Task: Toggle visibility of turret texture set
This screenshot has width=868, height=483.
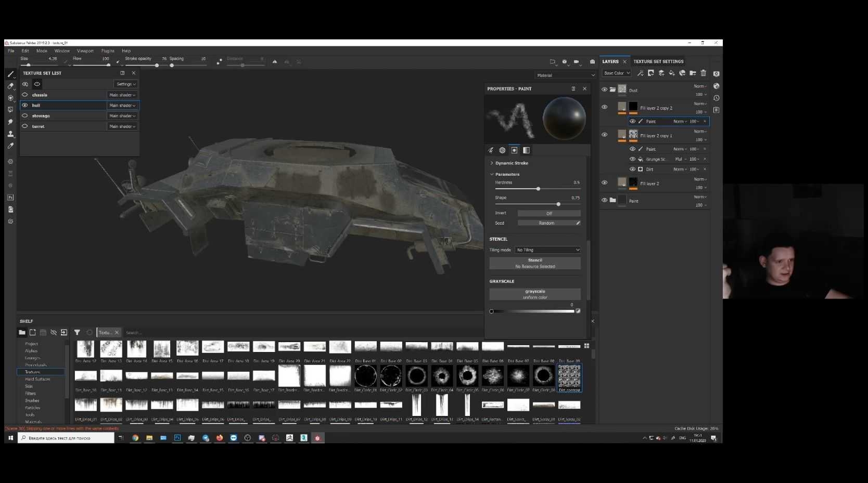Action: click(x=25, y=126)
